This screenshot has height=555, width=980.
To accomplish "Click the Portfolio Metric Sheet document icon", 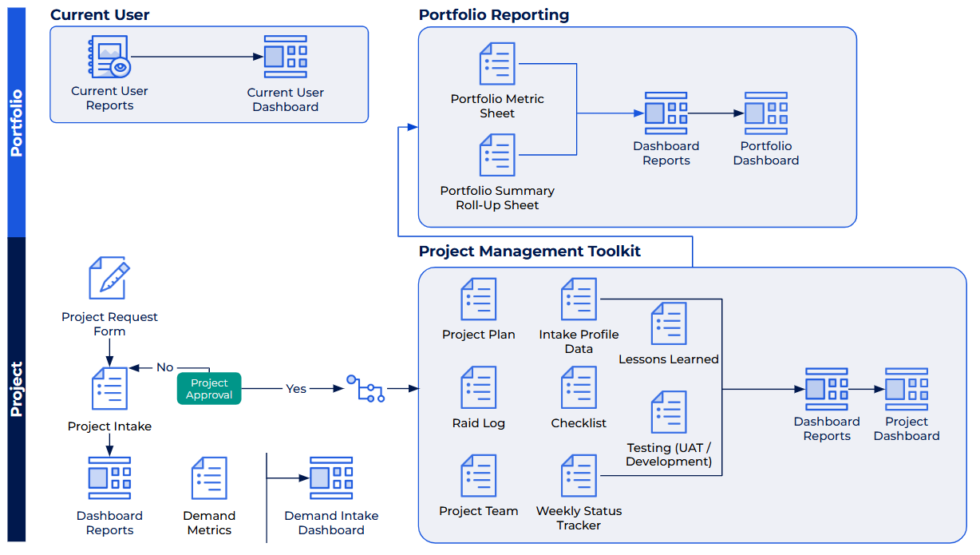I will [x=496, y=64].
